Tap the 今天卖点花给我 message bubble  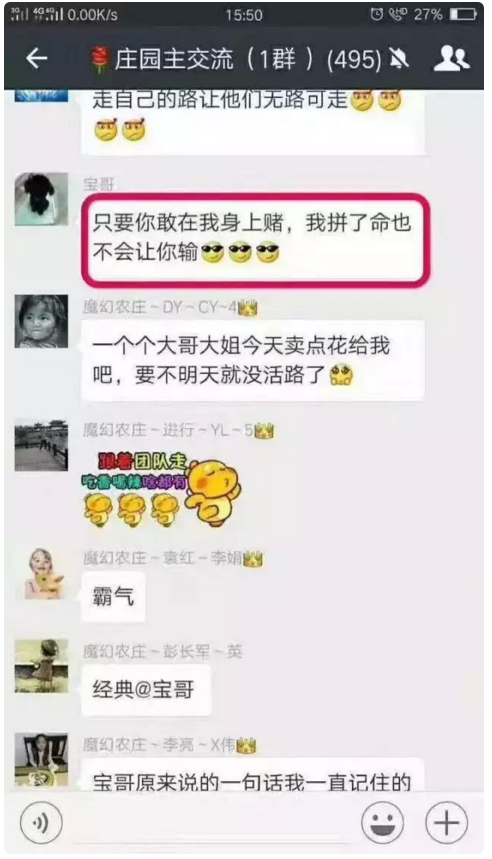pyautogui.click(x=253, y=360)
